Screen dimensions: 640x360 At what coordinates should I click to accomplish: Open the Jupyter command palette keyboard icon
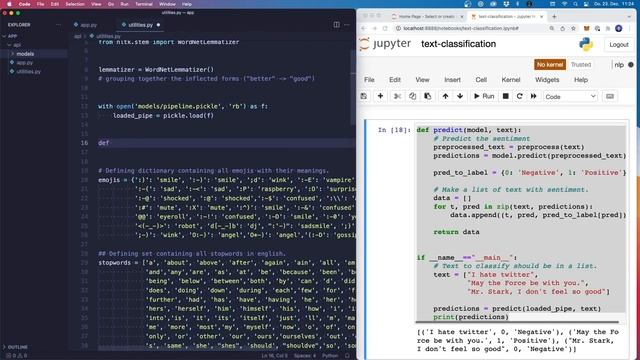[610, 96]
